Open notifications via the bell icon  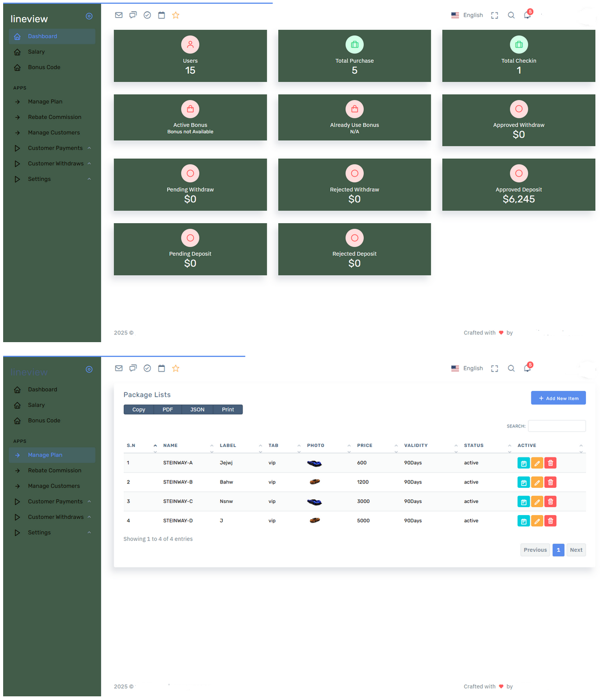527,15
